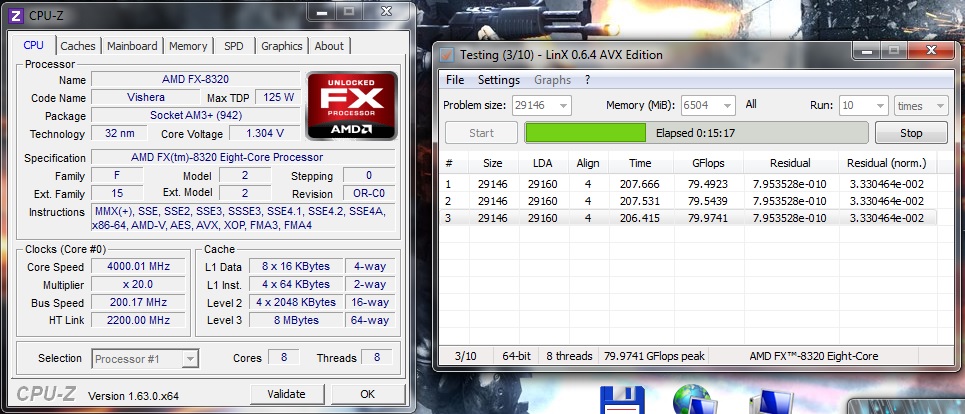The image size is (965, 414).
Task: Open the Settings menu in LinX
Action: click(x=499, y=80)
